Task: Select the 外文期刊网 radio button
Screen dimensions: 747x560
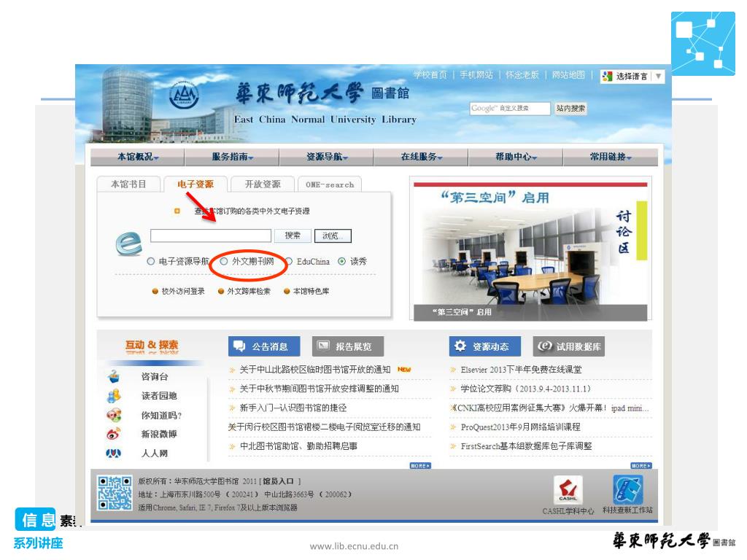Action: 223,262
